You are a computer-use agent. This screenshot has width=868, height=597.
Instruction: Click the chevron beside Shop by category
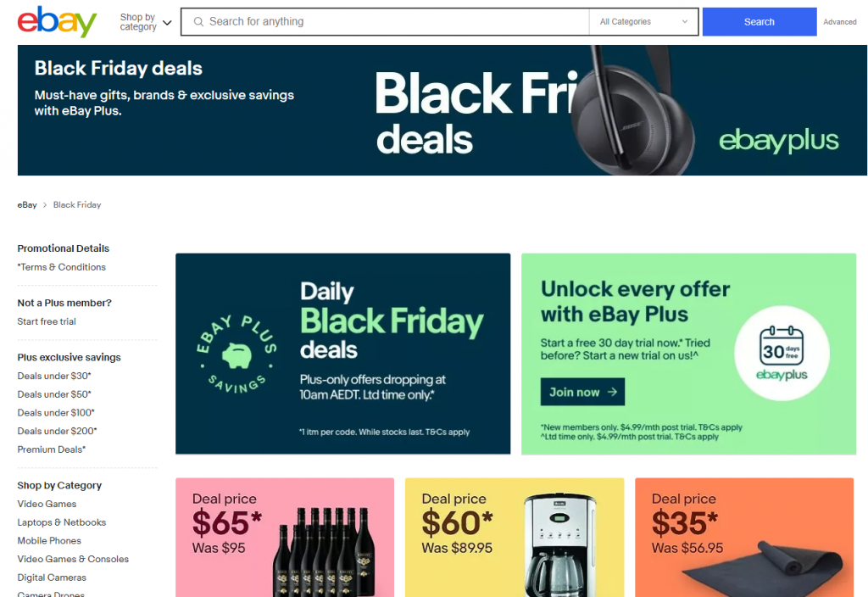167,23
